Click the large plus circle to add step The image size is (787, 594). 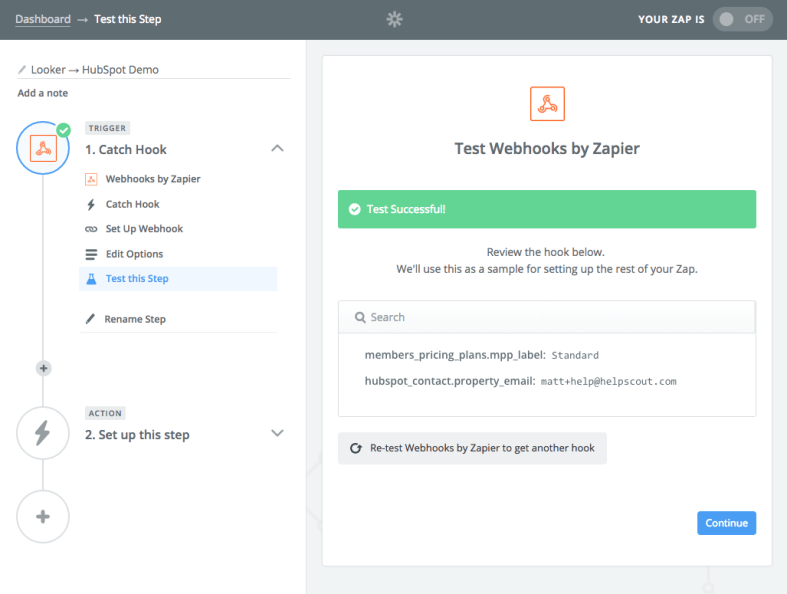(x=43, y=516)
